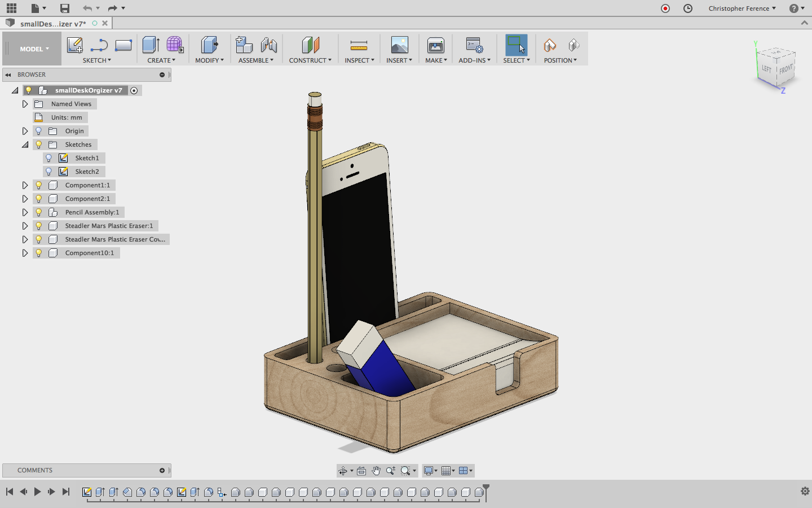Viewport: 812px width, 508px height.
Task: Collapse the Browser panel with double arrows
Action: (8, 75)
